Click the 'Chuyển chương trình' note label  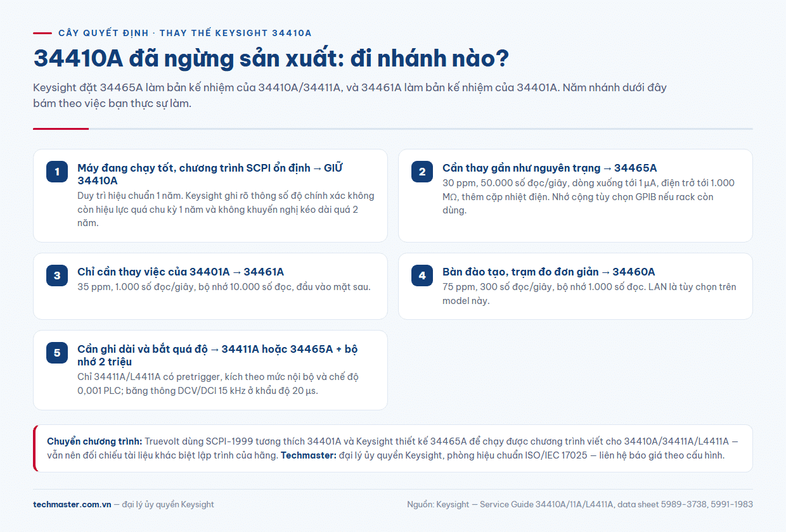(95, 441)
